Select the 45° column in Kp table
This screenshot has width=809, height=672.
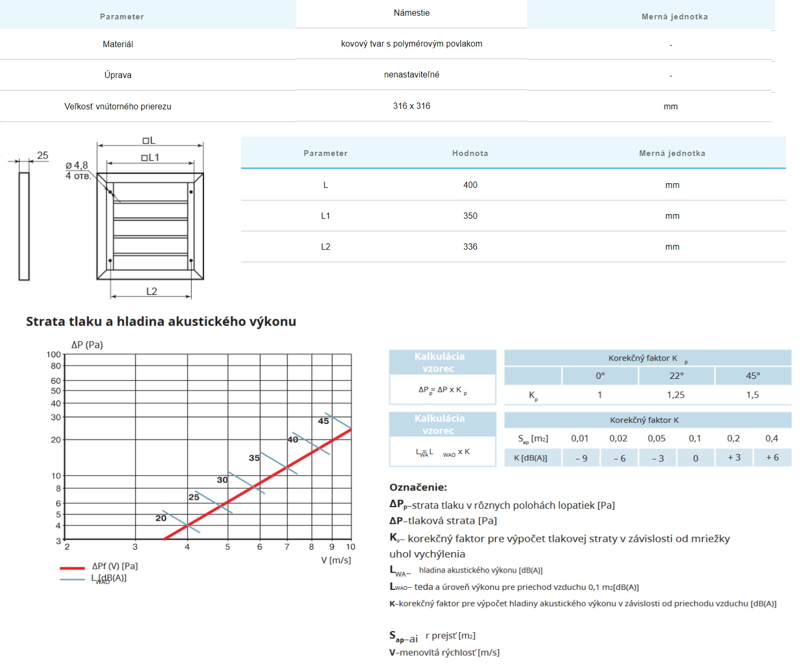pyautogui.click(x=752, y=376)
